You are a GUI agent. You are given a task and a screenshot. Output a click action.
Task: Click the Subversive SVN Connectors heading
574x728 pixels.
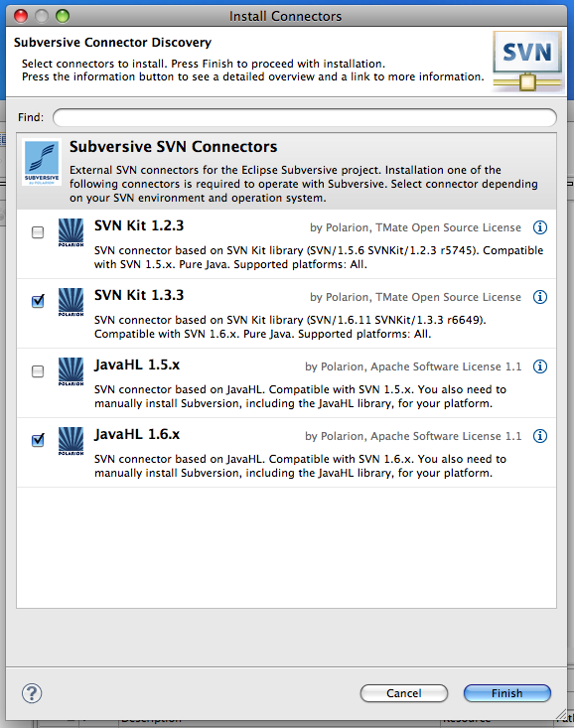tap(173, 147)
